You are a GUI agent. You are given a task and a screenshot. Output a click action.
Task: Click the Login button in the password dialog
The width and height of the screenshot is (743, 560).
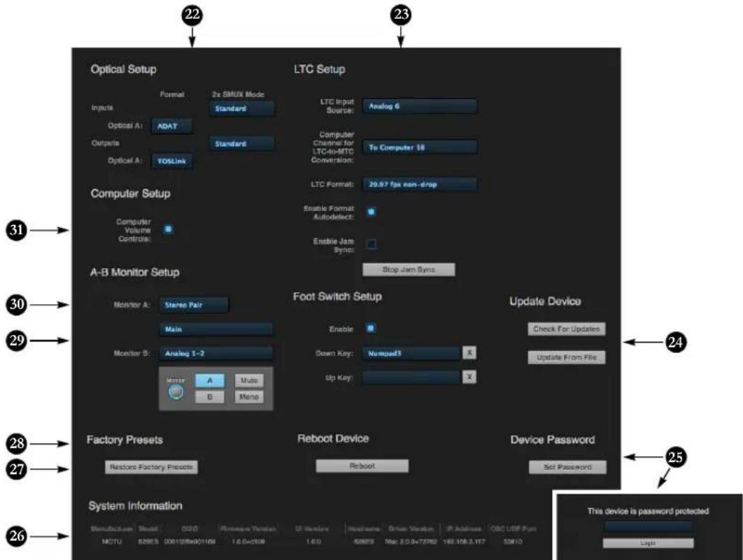tap(648, 543)
